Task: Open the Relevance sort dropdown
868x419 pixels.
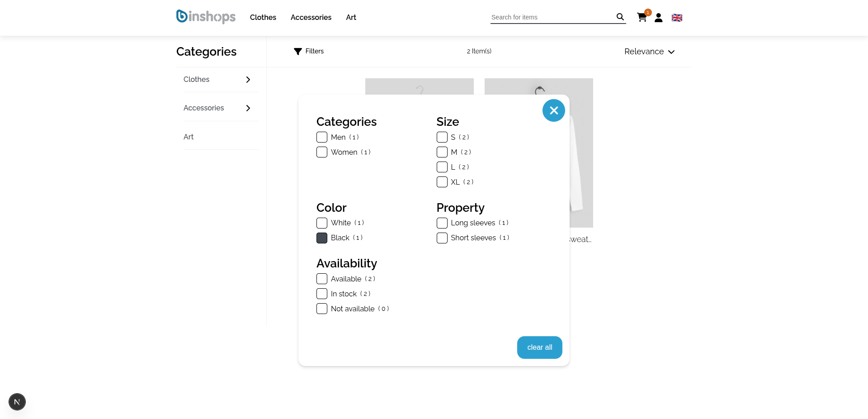Action: tap(649, 52)
